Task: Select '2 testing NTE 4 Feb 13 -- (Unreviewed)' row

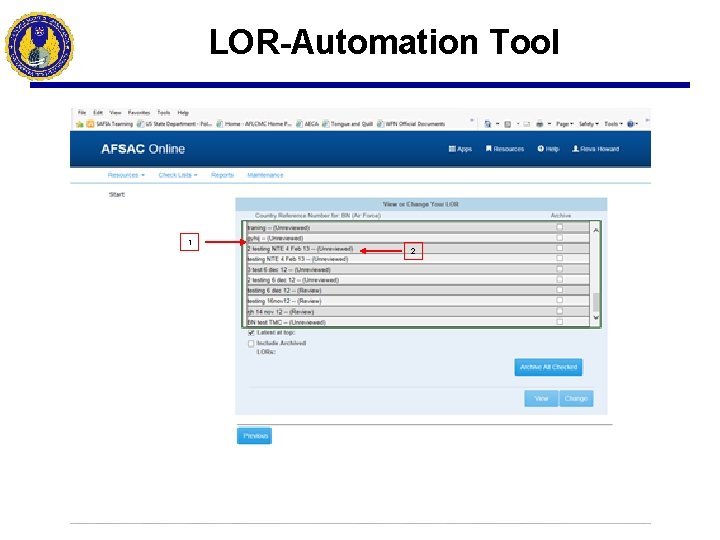Action: 418,249
